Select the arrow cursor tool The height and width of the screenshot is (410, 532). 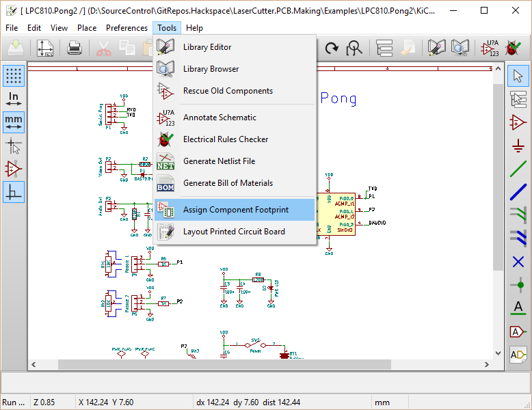(x=518, y=76)
